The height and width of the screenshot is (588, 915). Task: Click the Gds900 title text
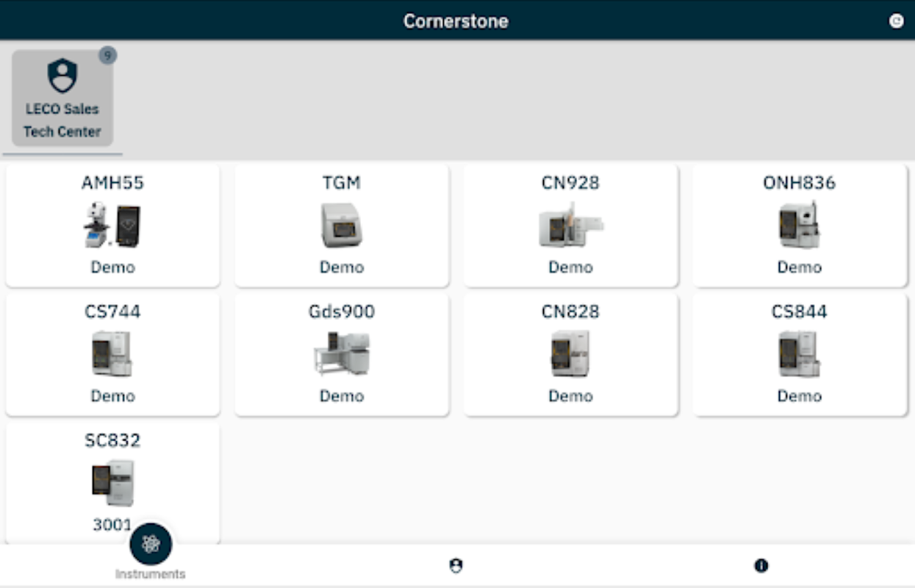(x=342, y=312)
